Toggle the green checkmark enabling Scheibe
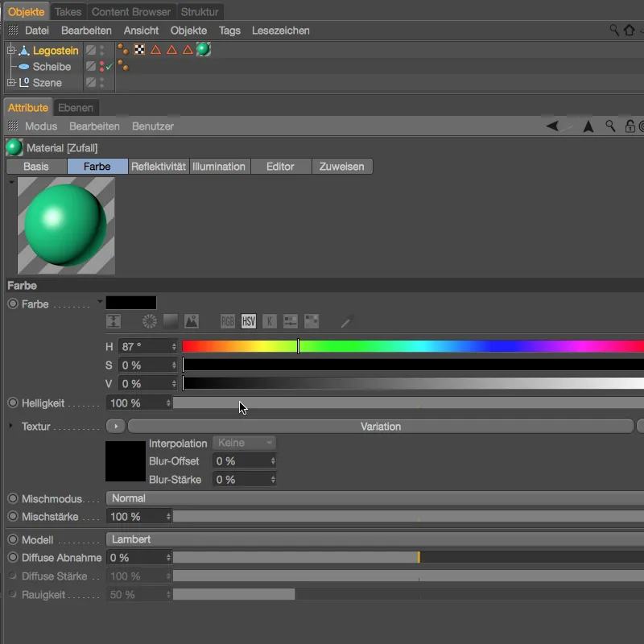This screenshot has height=644, width=644. click(110, 66)
